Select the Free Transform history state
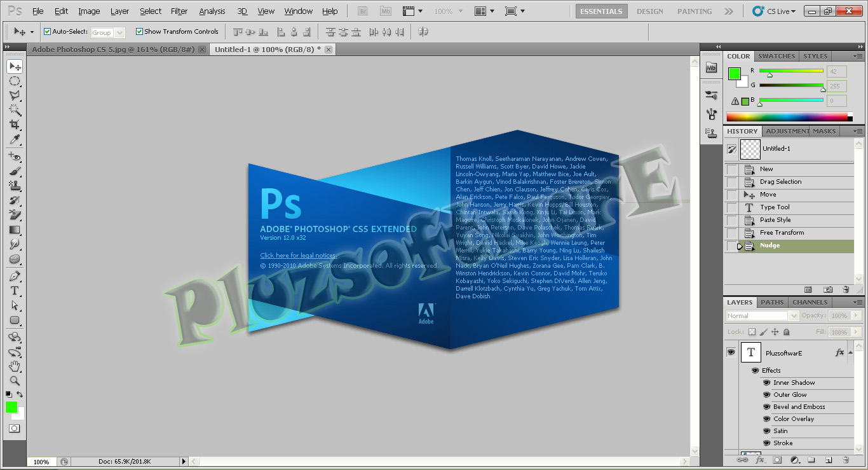 point(789,233)
